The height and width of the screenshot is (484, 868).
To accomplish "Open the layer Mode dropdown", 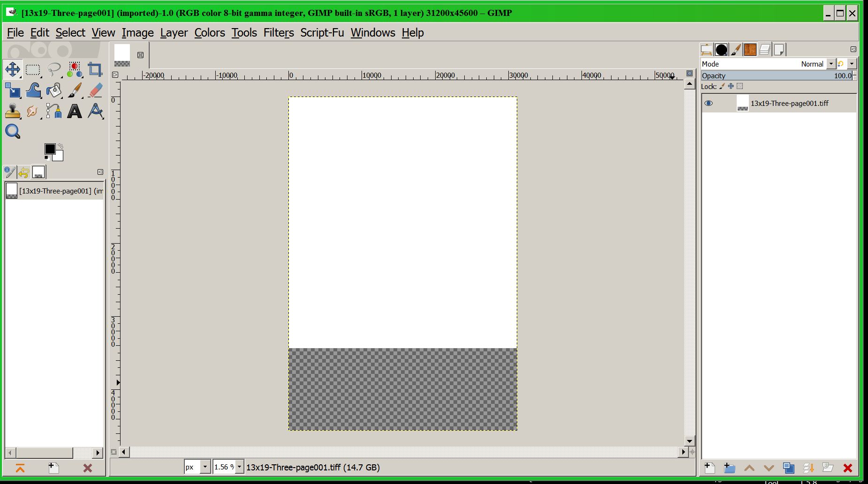I will (769, 64).
